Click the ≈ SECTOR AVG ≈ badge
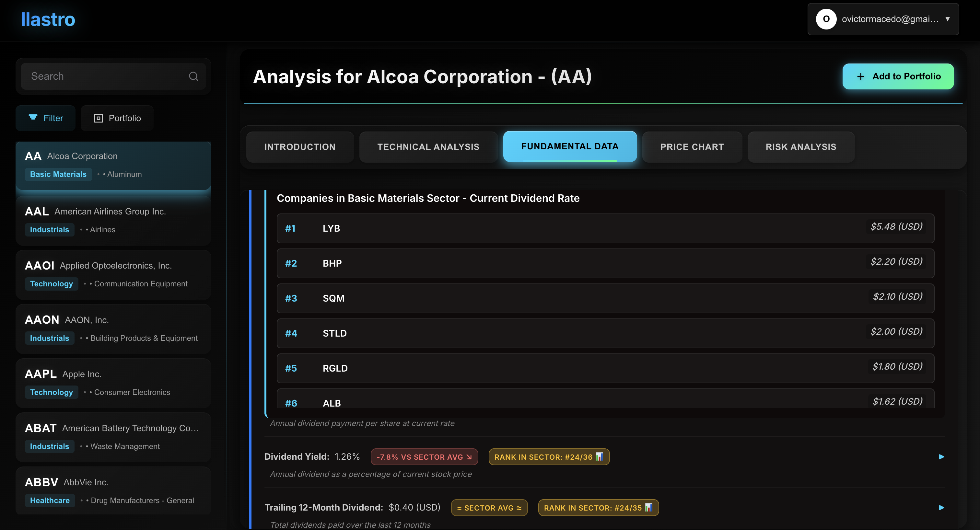 pyautogui.click(x=489, y=508)
